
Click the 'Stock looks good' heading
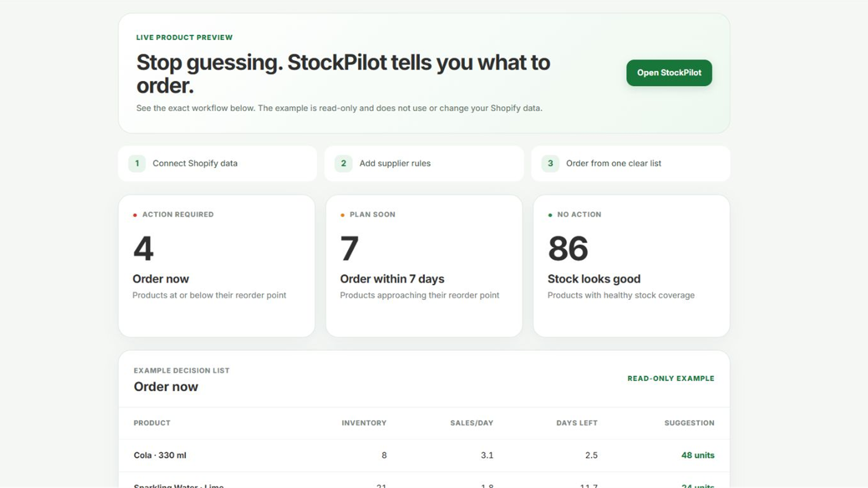click(594, 279)
